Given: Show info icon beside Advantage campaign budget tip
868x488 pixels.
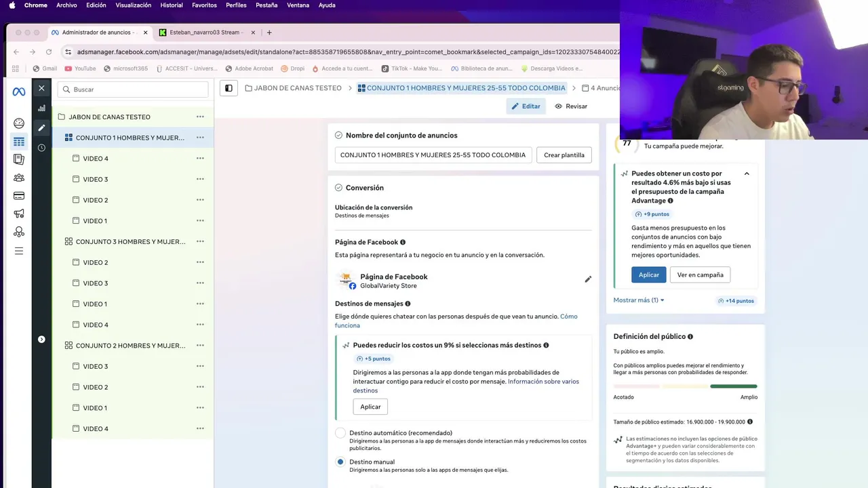Looking at the screenshot, I should 671,201.
